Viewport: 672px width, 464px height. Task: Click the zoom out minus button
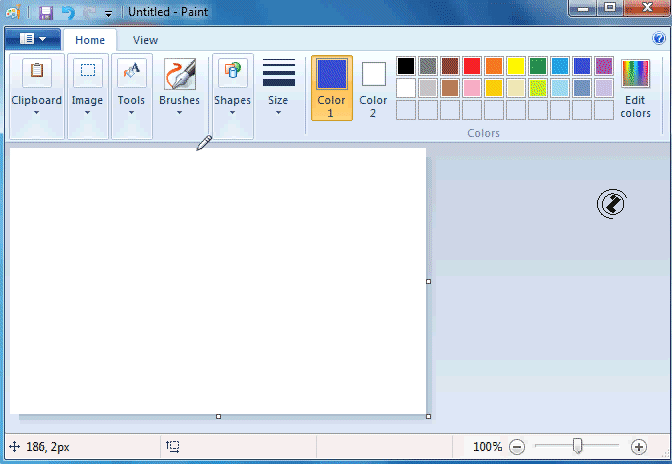click(x=516, y=447)
